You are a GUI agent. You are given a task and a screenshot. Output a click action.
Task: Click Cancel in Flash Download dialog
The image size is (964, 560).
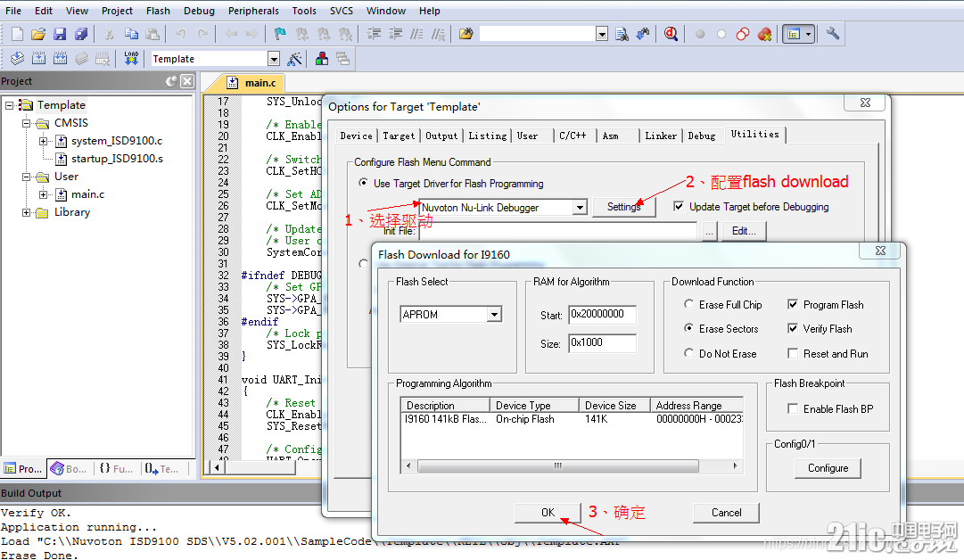[x=726, y=513]
